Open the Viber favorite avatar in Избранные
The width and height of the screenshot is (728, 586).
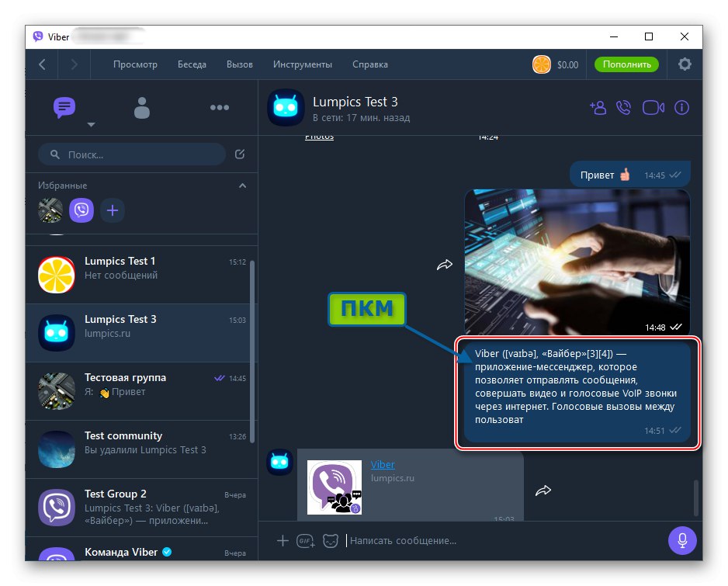pyautogui.click(x=81, y=210)
